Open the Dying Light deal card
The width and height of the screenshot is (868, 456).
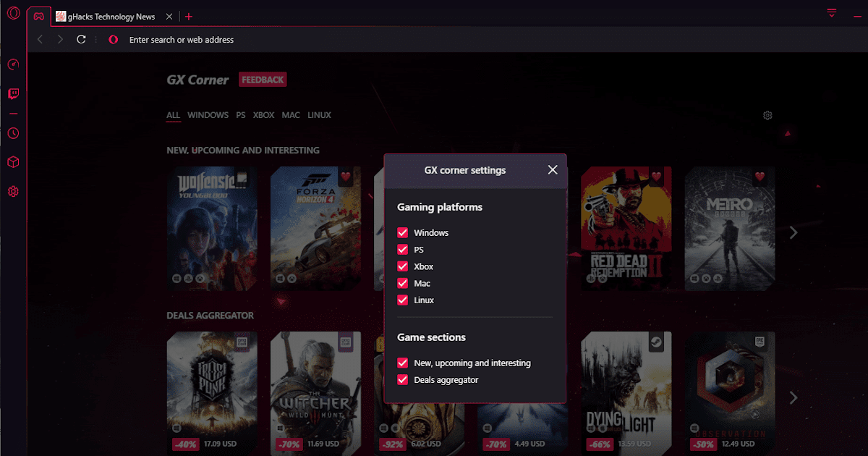click(x=626, y=393)
